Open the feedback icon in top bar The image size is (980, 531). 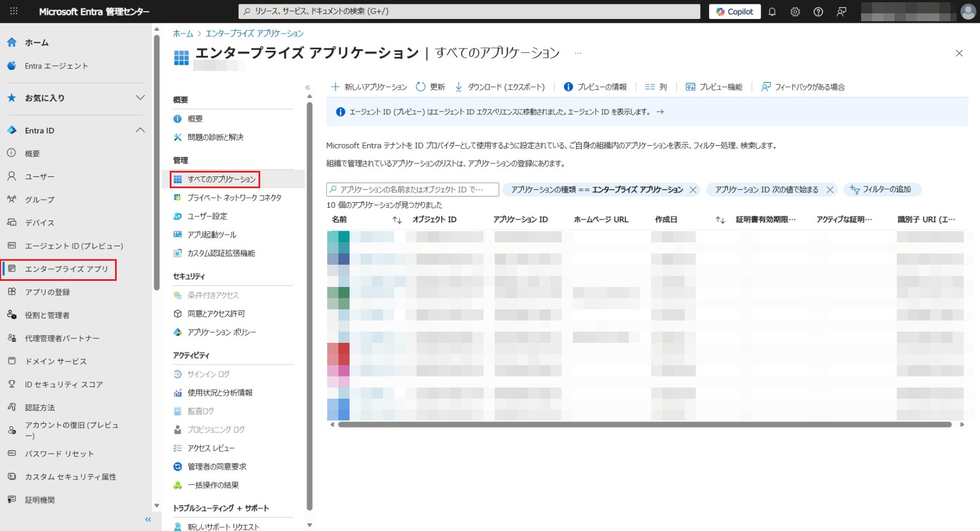point(842,12)
